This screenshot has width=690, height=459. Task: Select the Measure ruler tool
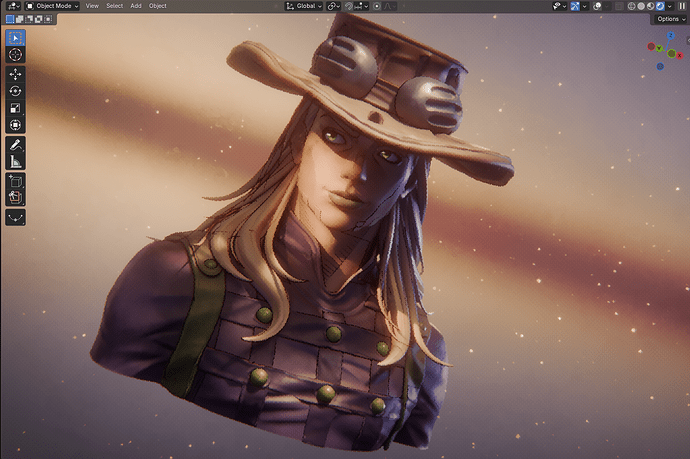(x=15, y=162)
